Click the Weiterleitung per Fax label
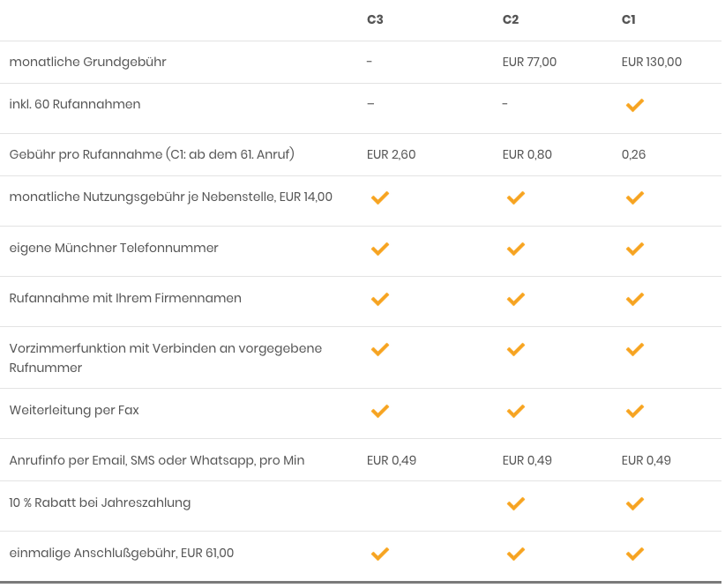This screenshot has height=588, width=725. pos(74,410)
